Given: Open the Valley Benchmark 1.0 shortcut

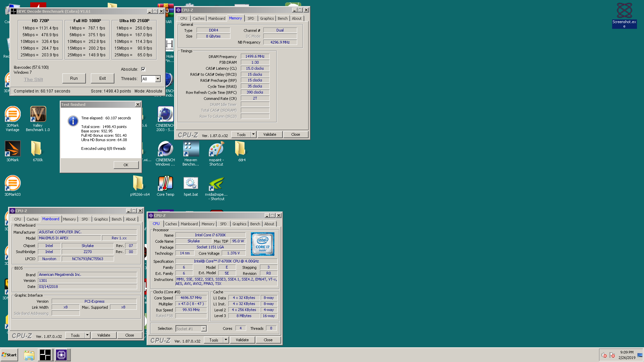Looking at the screenshot, I should 38,119.
